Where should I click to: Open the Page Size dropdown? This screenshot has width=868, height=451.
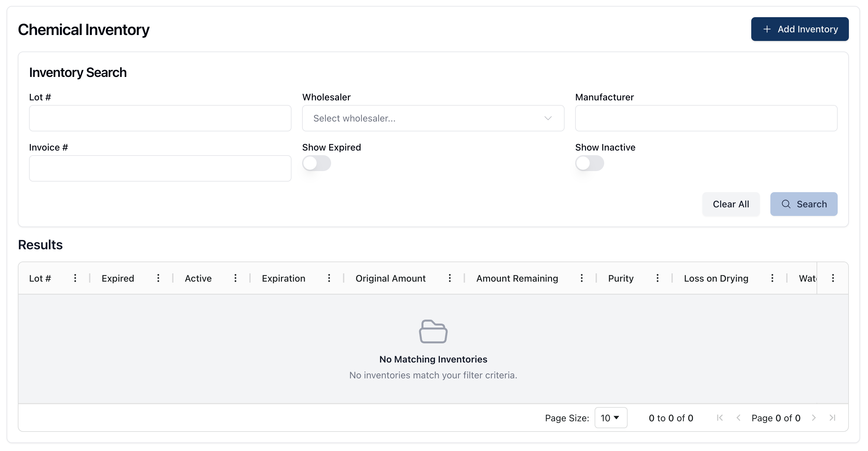point(610,418)
